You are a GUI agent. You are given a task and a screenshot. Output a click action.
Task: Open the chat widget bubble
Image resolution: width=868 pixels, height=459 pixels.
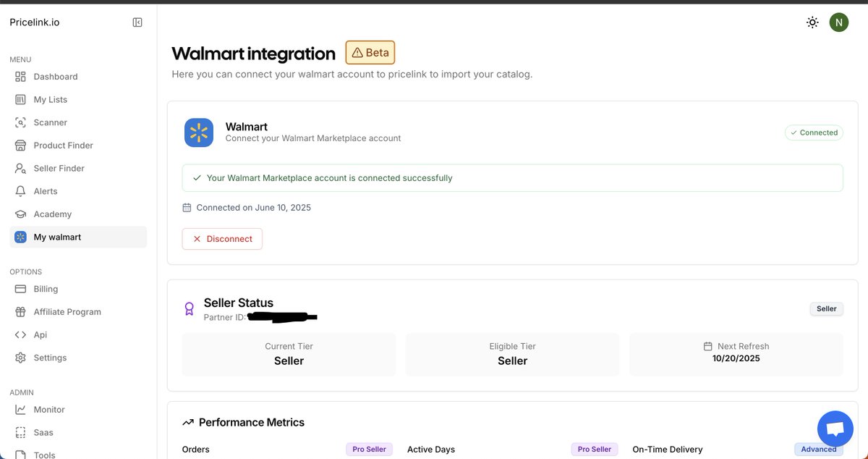[x=835, y=428]
